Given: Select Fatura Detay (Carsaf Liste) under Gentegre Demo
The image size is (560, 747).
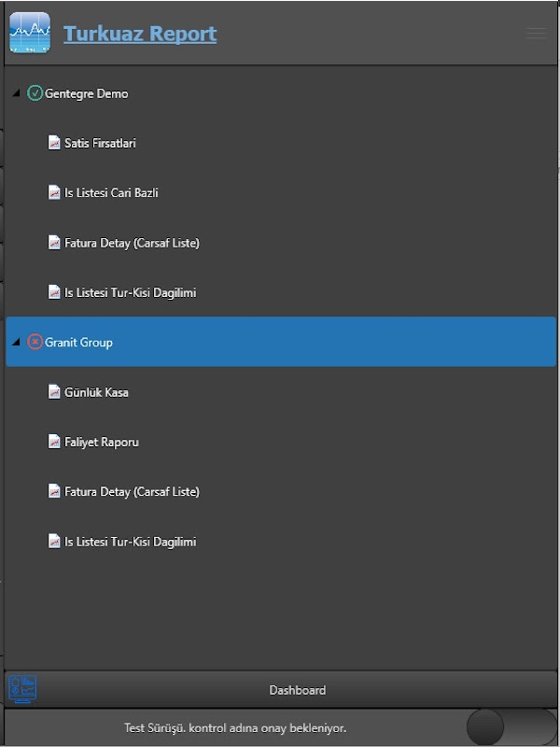Looking at the screenshot, I should 132,243.
